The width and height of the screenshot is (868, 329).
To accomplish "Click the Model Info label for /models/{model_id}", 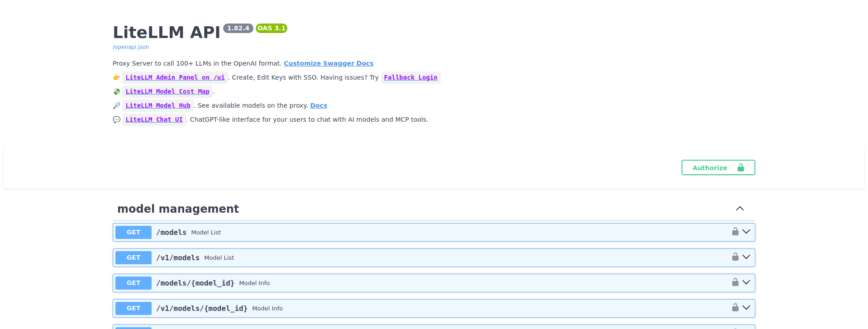I will point(254,283).
